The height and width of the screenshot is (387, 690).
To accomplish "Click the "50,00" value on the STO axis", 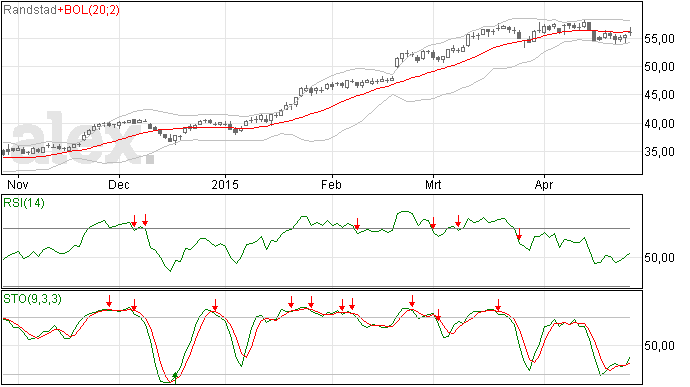I will [x=659, y=346].
